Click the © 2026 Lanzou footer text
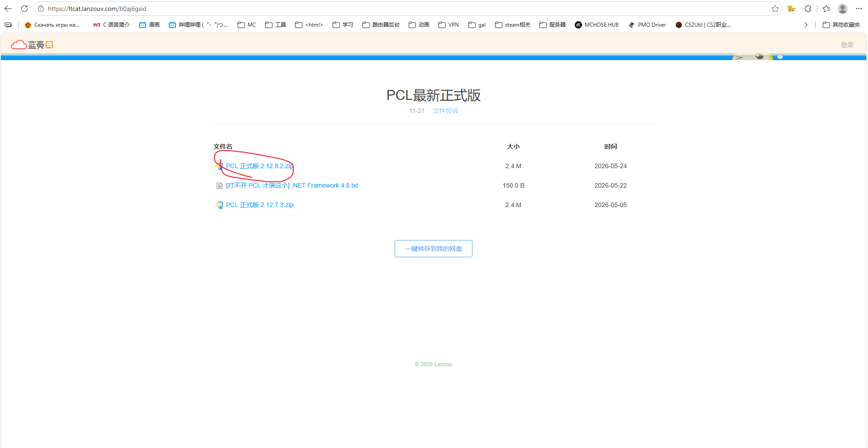Screen dimensions: 868x448 coord(434,364)
